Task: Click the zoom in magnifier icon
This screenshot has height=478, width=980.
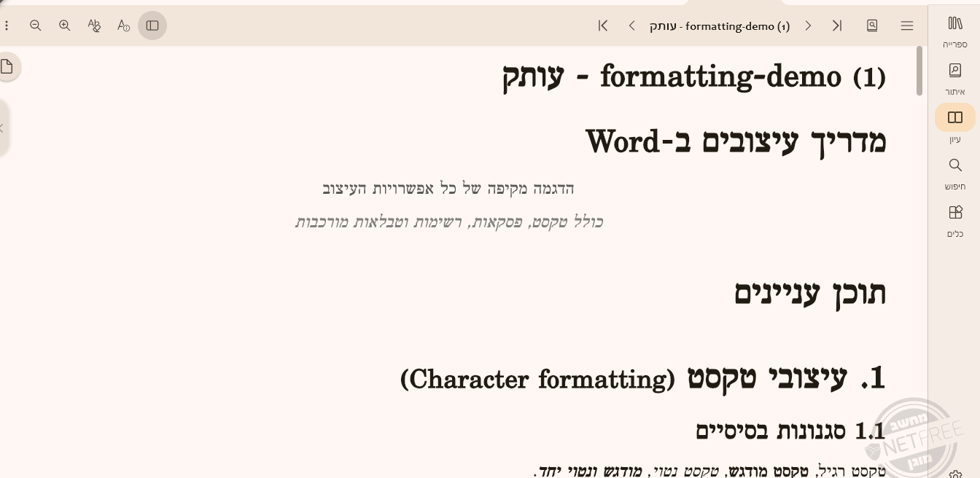Action: coord(65,26)
